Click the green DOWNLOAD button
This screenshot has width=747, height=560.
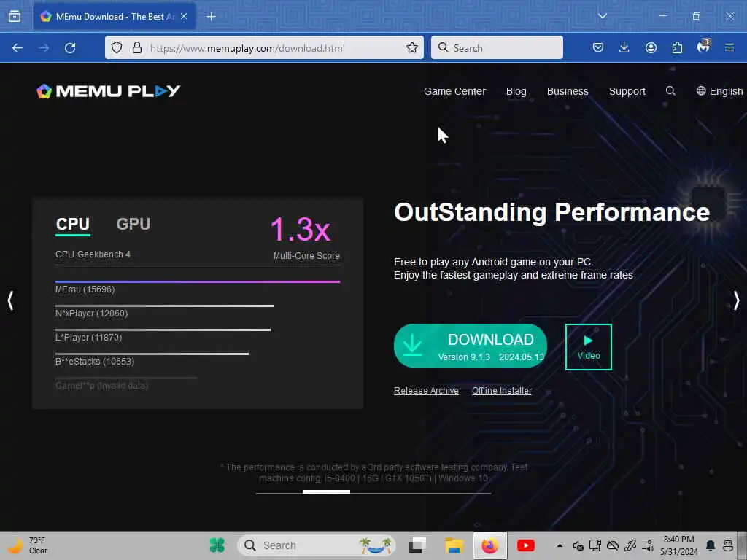[x=471, y=346]
